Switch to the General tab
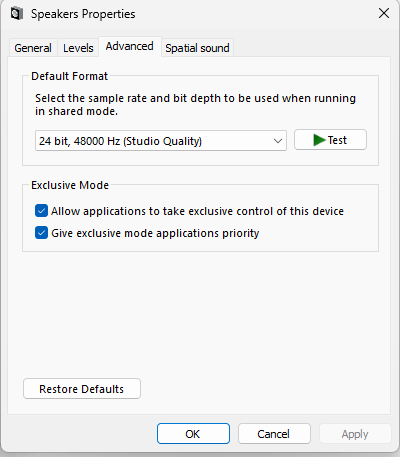 [x=33, y=48]
